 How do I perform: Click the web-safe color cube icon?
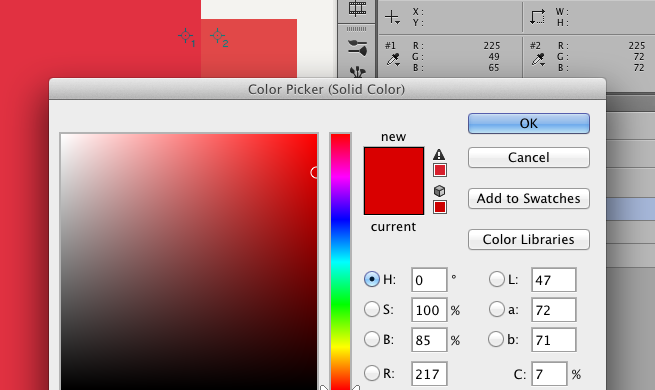click(x=439, y=191)
